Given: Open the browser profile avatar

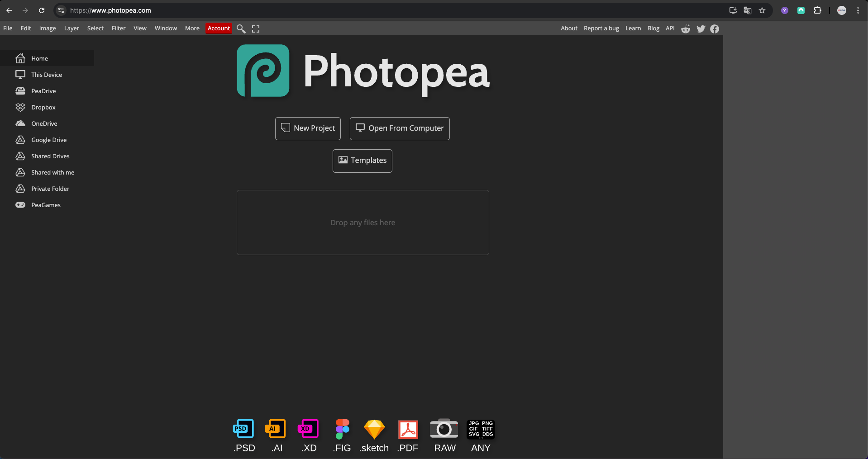Looking at the screenshot, I should pos(842,10).
